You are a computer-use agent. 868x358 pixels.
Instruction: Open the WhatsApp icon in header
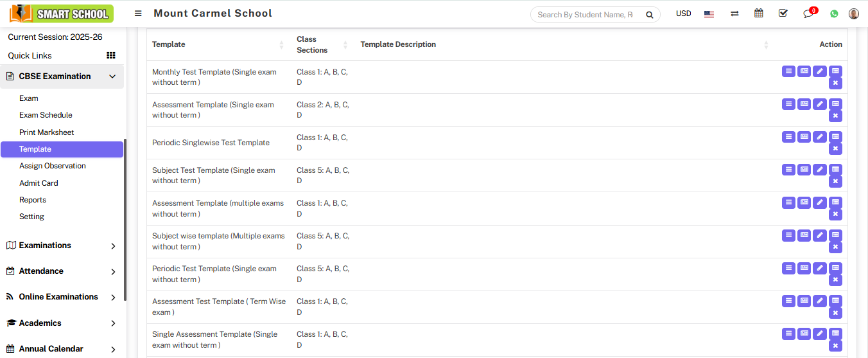point(834,13)
